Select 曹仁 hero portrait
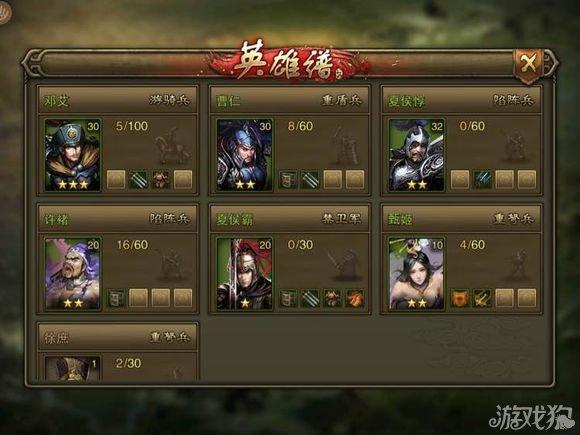580x435 pixels. pos(245,155)
